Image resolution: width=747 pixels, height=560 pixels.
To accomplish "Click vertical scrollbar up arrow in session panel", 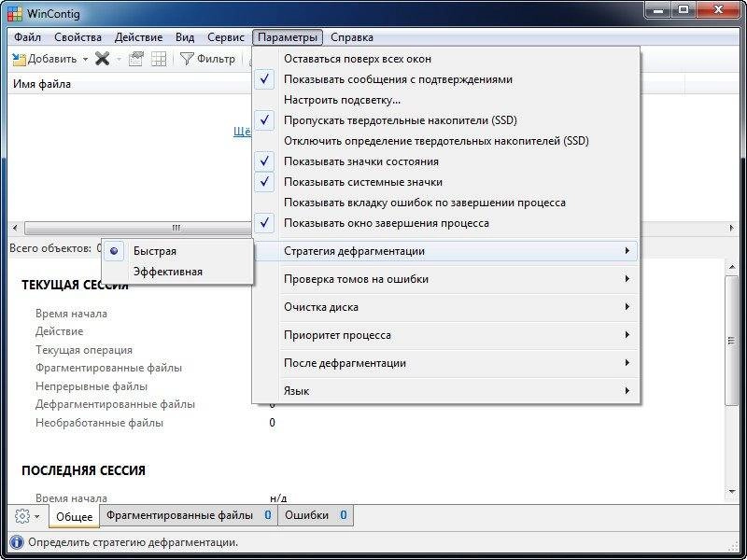I will point(731,267).
